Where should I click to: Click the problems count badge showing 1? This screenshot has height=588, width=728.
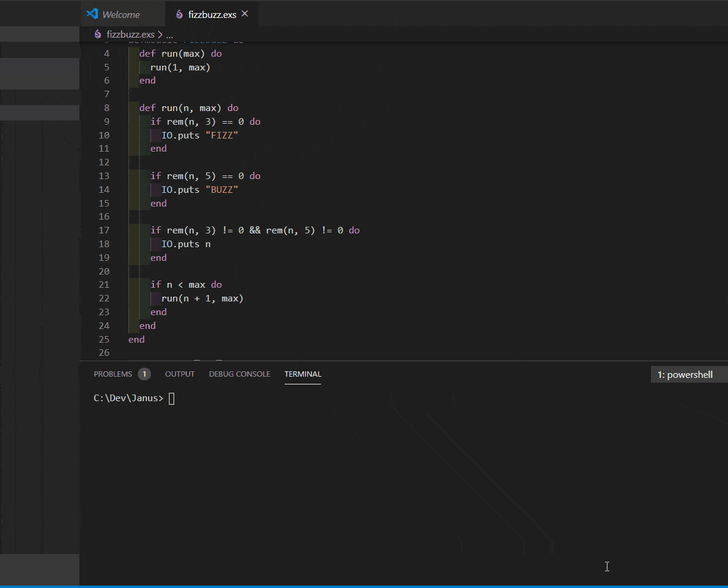click(x=144, y=374)
